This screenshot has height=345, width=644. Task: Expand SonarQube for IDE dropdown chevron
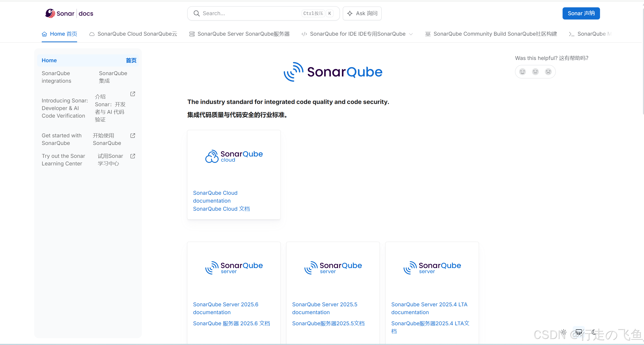pos(411,34)
